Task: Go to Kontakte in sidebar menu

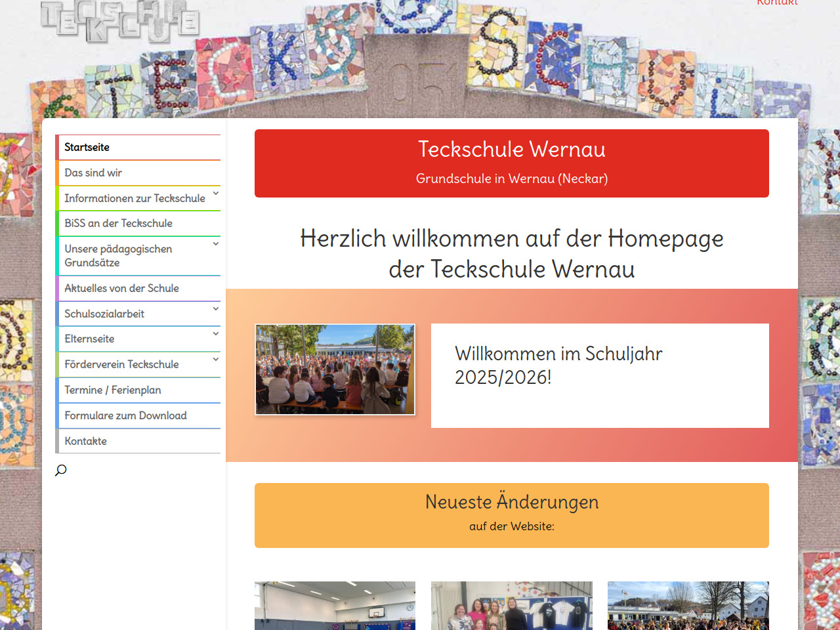Action: point(85,442)
